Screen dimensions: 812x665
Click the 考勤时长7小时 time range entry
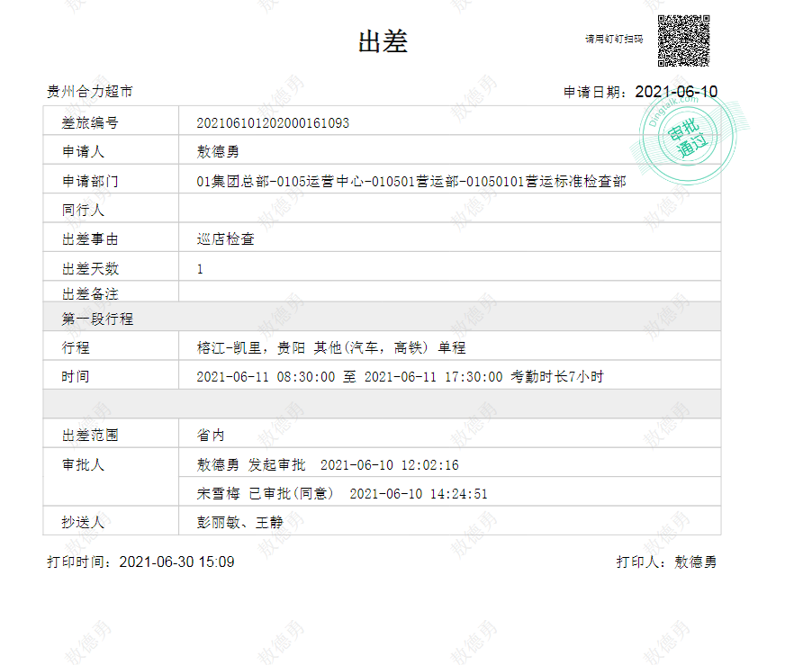pos(400,377)
